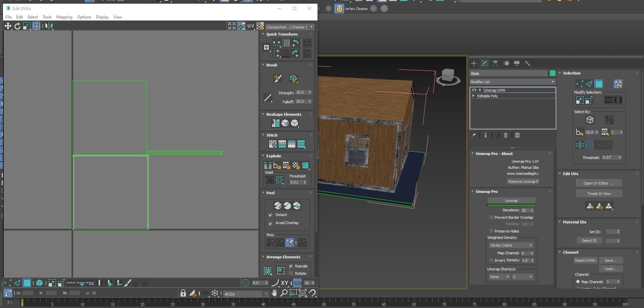Open the Modifier List dropdown

512,82
